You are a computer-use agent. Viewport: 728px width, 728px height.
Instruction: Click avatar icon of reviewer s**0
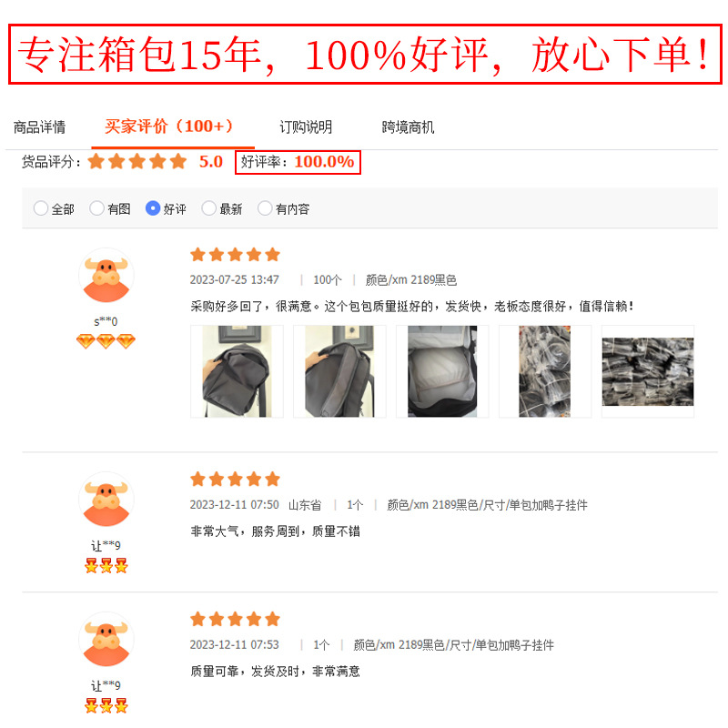point(106,276)
